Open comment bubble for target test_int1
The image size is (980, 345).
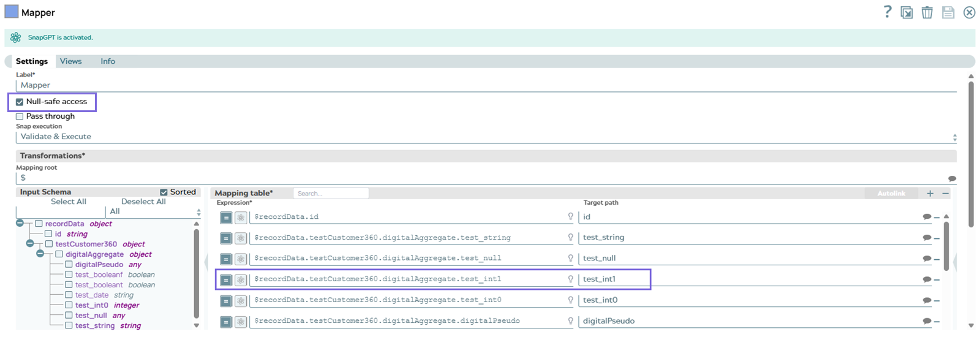[x=927, y=279]
